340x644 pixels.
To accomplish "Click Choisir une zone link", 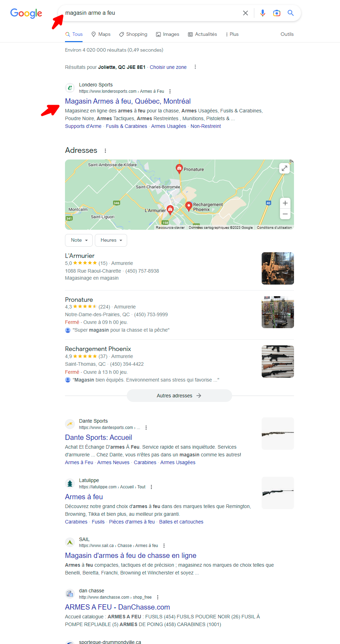I will click(x=168, y=67).
